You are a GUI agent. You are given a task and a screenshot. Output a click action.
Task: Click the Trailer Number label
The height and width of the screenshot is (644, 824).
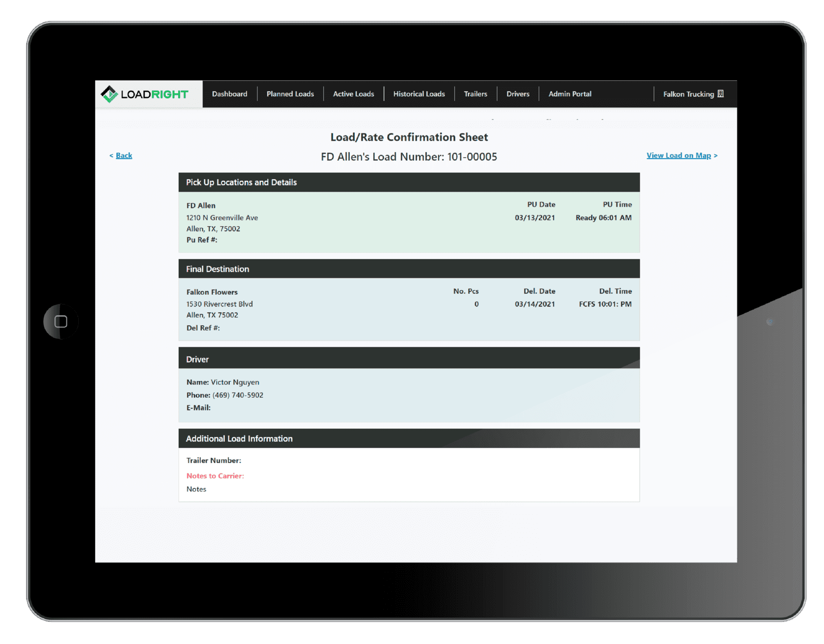(x=214, y=461)
